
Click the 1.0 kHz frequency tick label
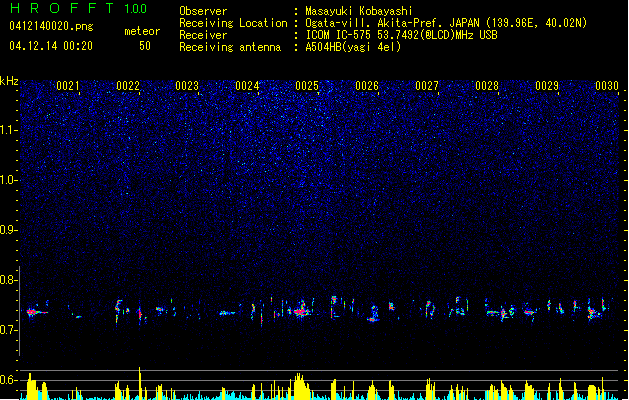[8, 180]
